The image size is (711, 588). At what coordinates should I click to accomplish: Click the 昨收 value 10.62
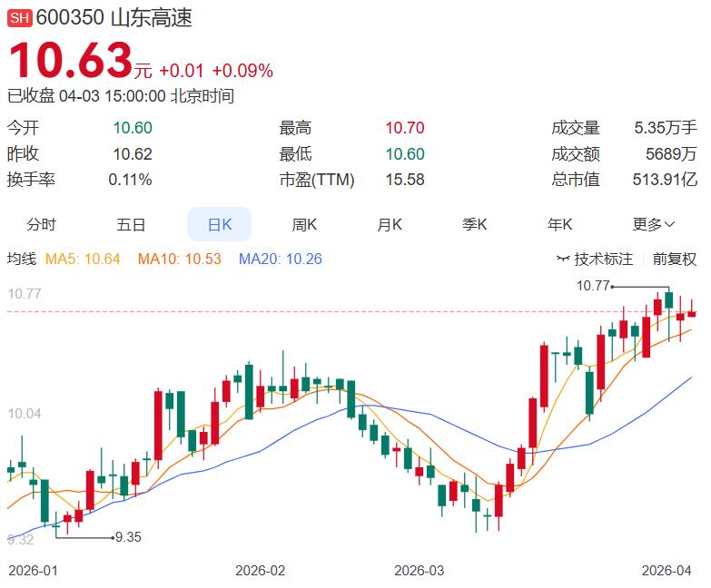pyautogui.click(x=133, y=154)
